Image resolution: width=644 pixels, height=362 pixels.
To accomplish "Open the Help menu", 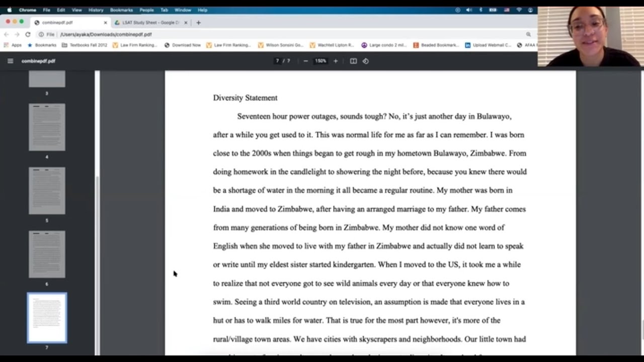I will point(202,10).
